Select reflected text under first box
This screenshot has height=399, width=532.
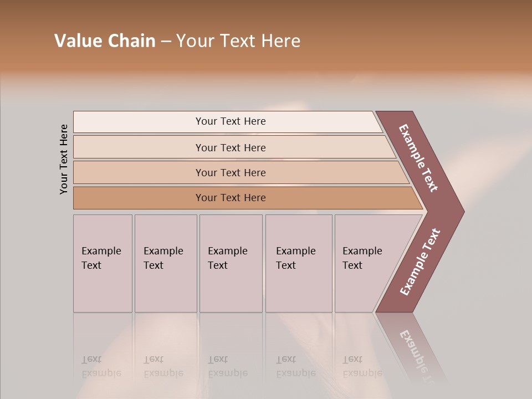point(101,366)
